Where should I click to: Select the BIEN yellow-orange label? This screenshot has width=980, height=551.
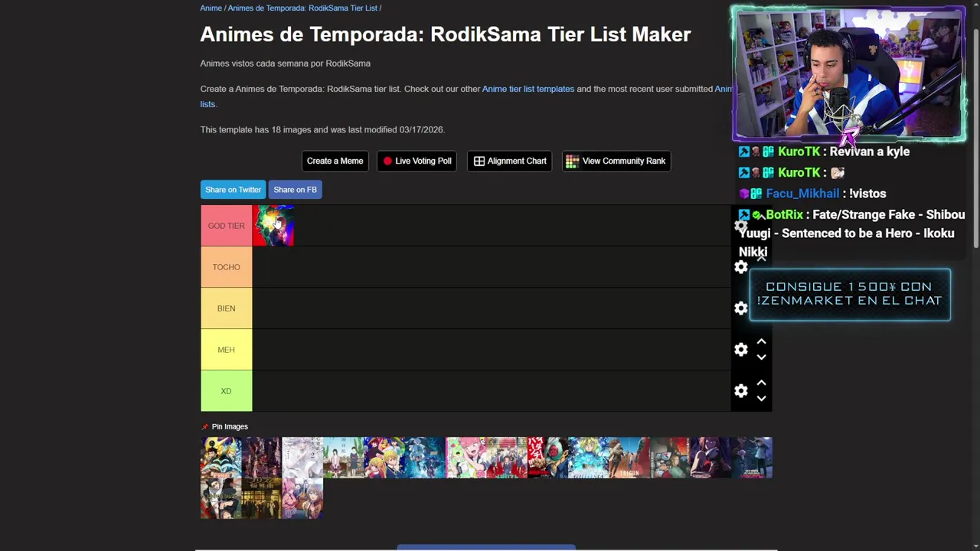click(x=226, y=308)
